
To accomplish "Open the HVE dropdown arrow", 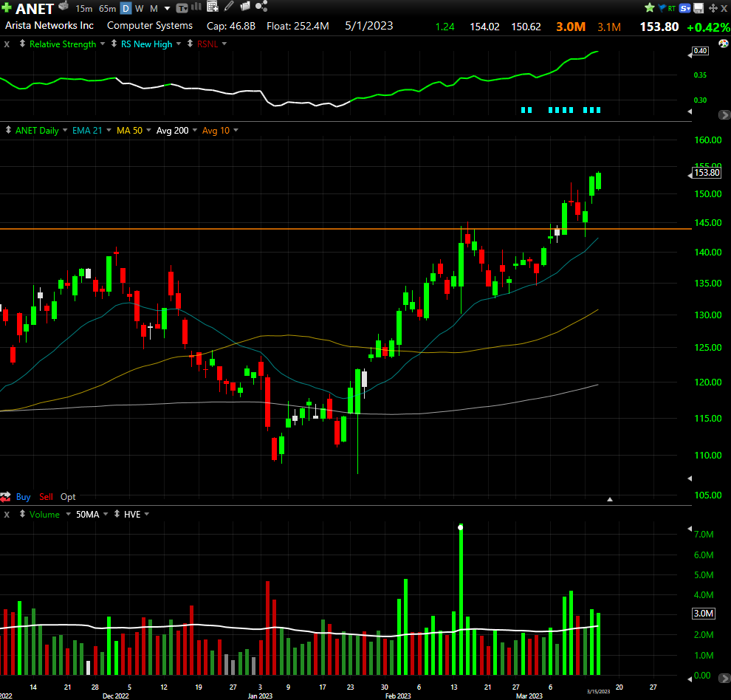I will point(147,514).
